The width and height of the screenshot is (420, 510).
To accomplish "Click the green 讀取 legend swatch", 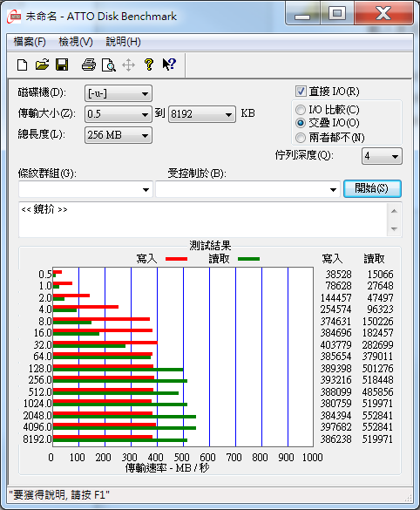I will [248, 259].
